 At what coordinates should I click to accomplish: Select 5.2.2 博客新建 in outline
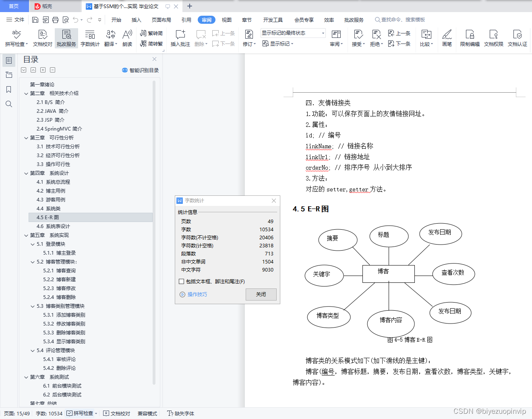[x=59, y=280]
